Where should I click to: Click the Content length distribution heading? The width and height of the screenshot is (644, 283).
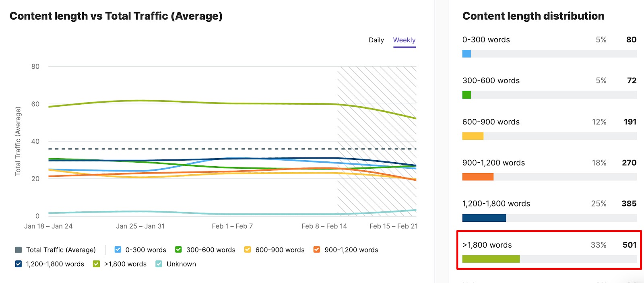533,16
